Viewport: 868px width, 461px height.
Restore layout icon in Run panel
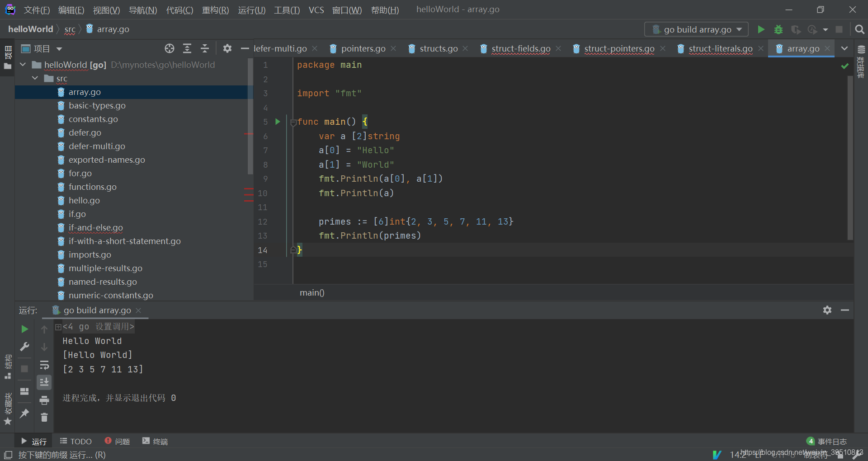click(x=25, y=391)
